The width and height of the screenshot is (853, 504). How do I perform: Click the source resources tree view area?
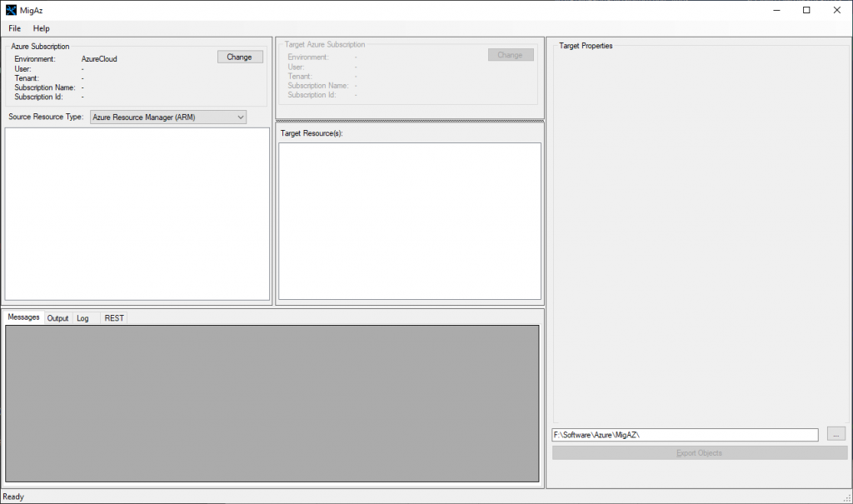(x=137, y=214)
